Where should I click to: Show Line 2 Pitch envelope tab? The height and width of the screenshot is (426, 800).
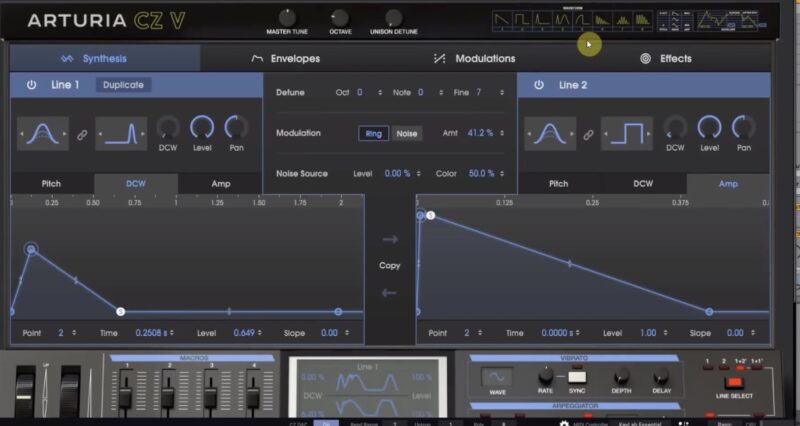click(x=558, y=184)
